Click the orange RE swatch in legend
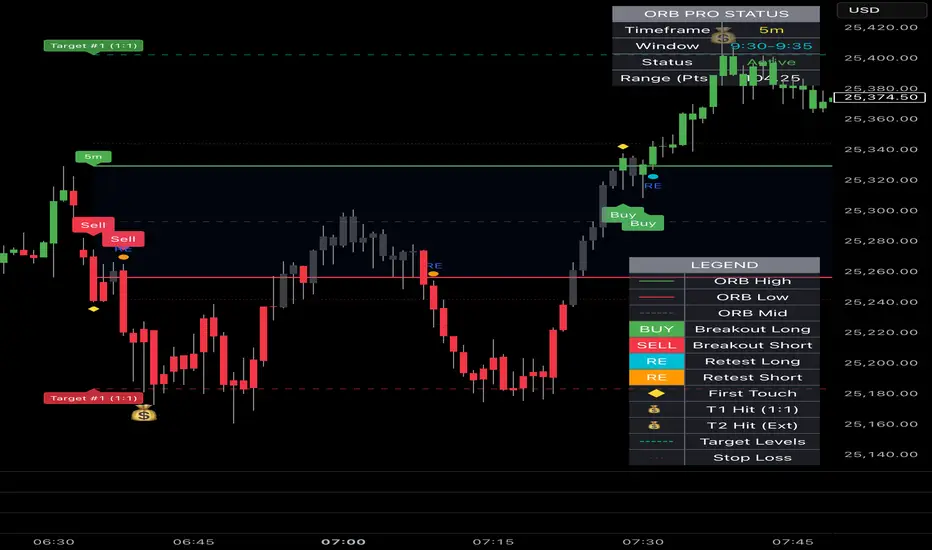The height and width of the screenshot is (550, 932). click(x=656, y=377)
